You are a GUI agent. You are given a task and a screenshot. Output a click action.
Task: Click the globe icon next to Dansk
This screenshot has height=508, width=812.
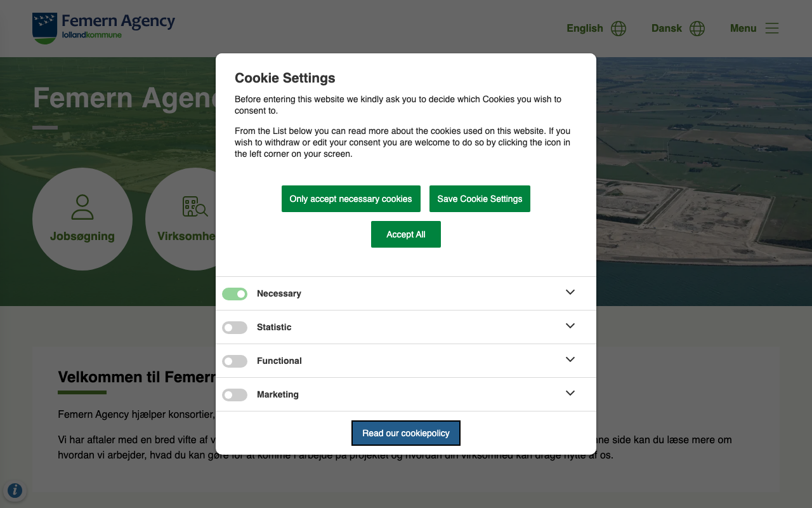[x=697, y=29]
